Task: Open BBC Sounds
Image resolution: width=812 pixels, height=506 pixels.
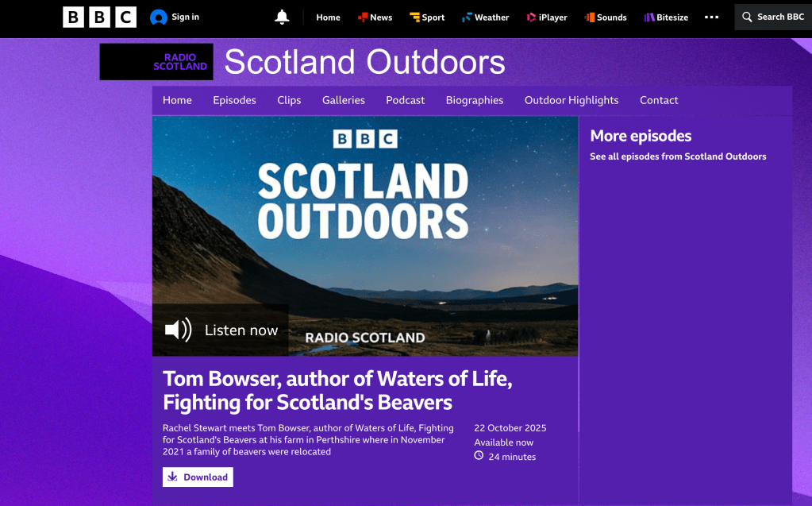Action: point(606,17)
